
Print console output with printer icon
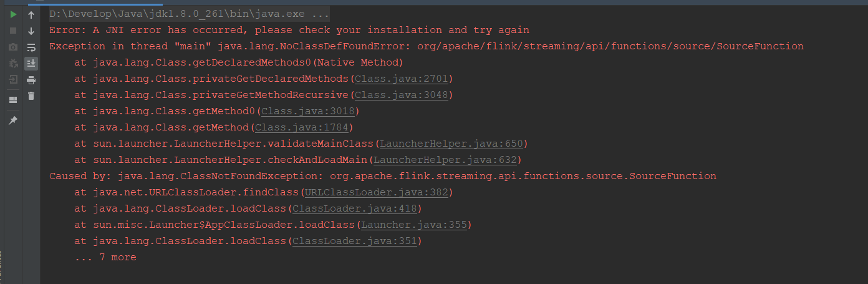(x=31, y=79)
